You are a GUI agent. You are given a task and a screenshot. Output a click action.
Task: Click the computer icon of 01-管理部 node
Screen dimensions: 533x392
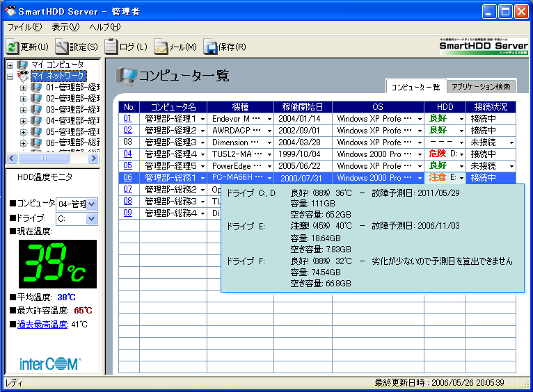35,88
